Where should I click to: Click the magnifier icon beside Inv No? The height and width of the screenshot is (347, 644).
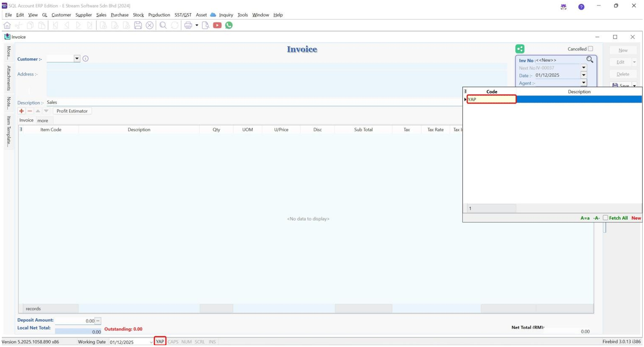590,60
